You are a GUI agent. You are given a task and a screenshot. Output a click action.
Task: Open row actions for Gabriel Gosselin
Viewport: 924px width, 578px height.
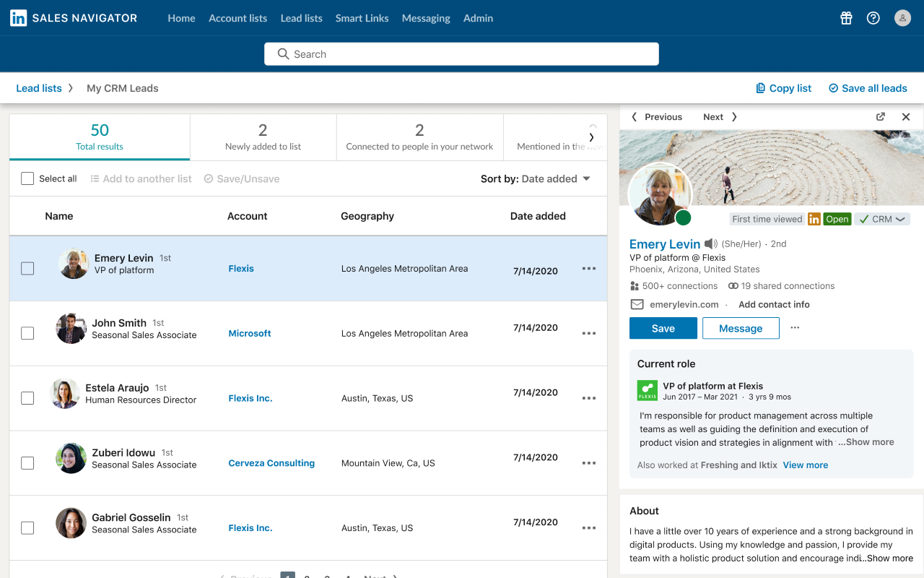tap(589, 528)
